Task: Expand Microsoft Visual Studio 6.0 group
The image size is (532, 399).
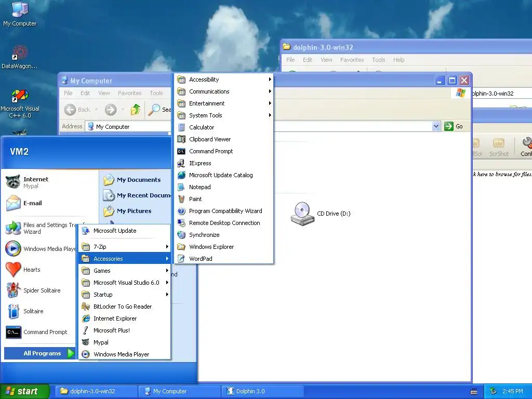Action: [x=124, y=283]
